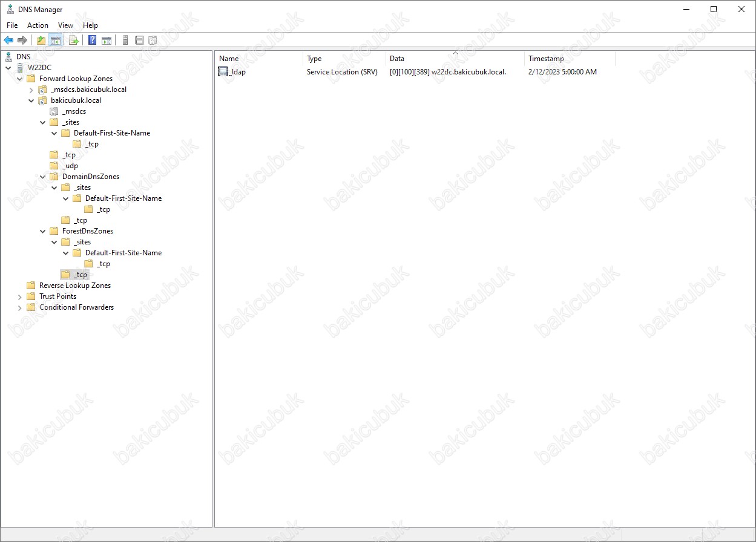Collapse the DomainDnsZones node
Viewport: 756px width, 542px height.
(x=43, y=177)
